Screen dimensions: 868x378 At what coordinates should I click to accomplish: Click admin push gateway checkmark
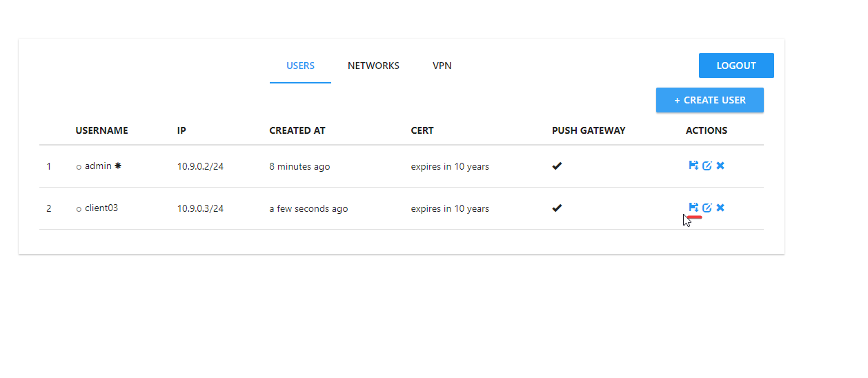(557, 166)
